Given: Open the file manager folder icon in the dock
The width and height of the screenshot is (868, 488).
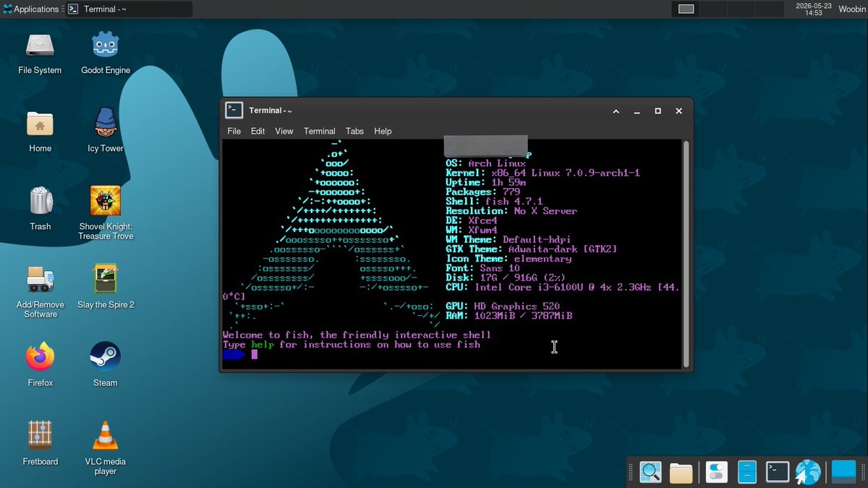Looking at the screenshot, I should point(681,472).
